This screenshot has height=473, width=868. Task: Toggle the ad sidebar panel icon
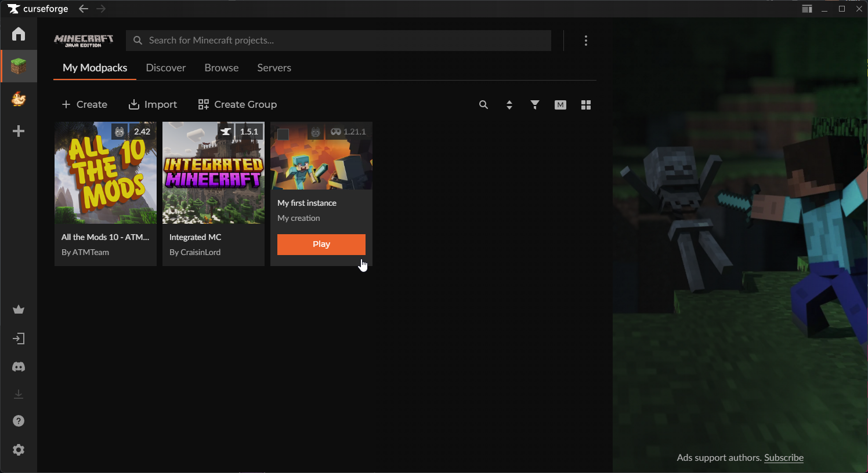click(x=807, y=9)
